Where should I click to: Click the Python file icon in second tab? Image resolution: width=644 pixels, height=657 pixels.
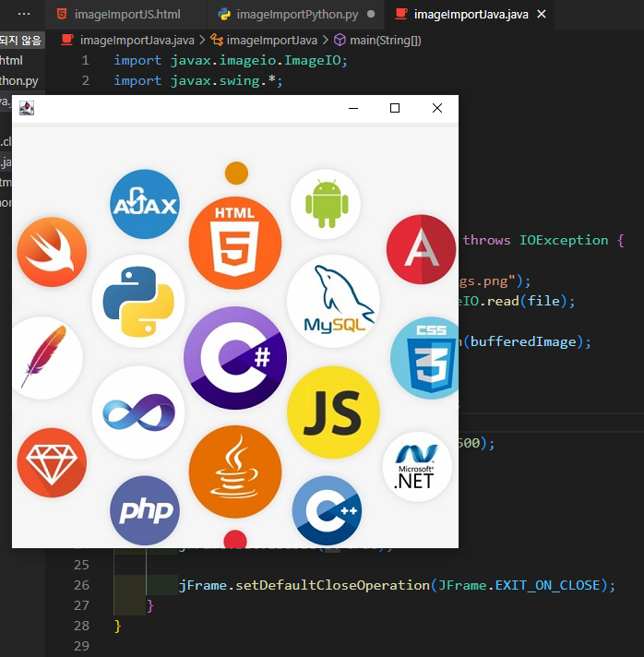(224, 15)
